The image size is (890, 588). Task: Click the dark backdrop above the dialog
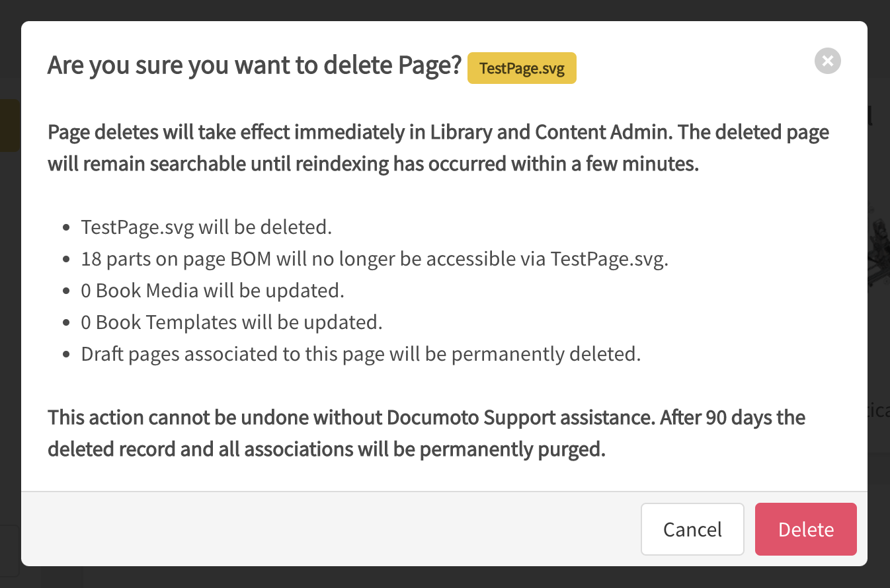click(x=444, y=9)
